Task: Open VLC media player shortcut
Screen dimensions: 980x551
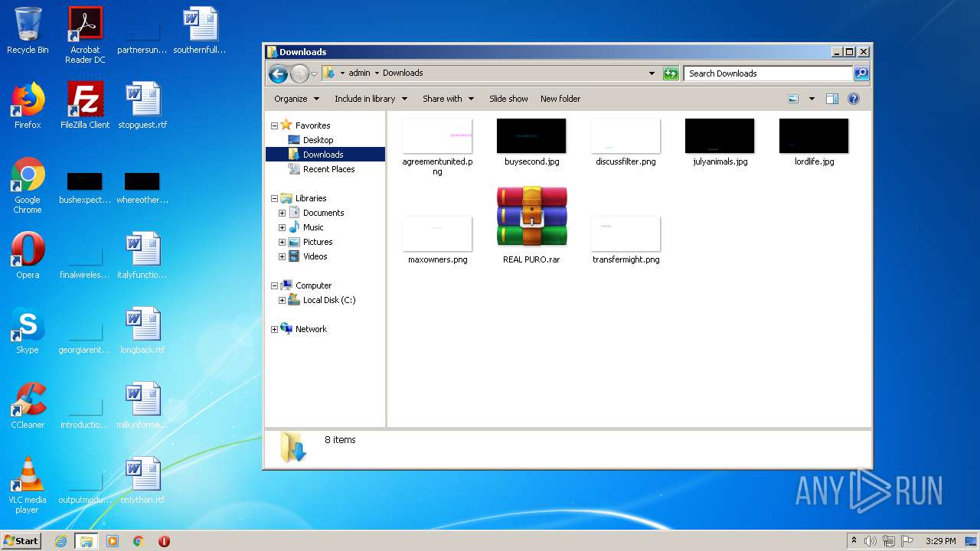Action: [x=28, y=485]
